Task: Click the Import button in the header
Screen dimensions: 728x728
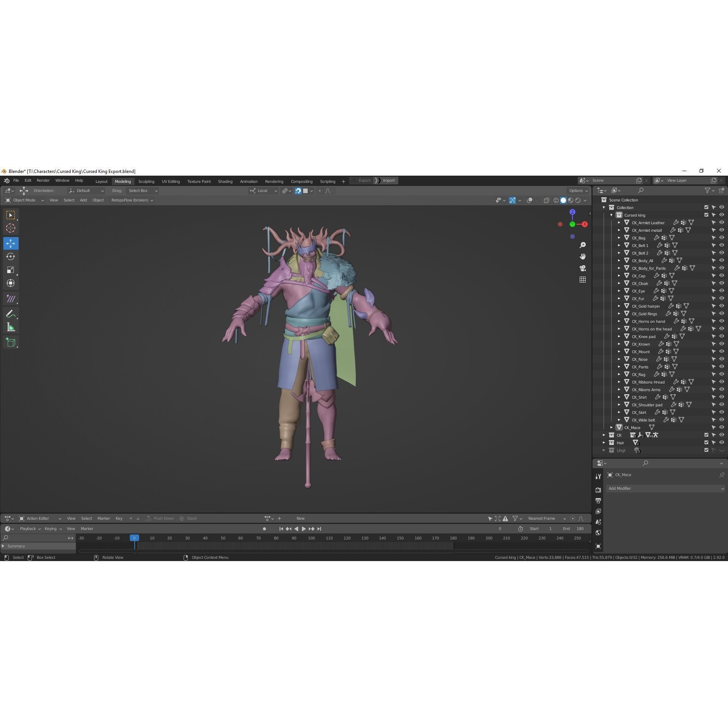Action: 389,180
